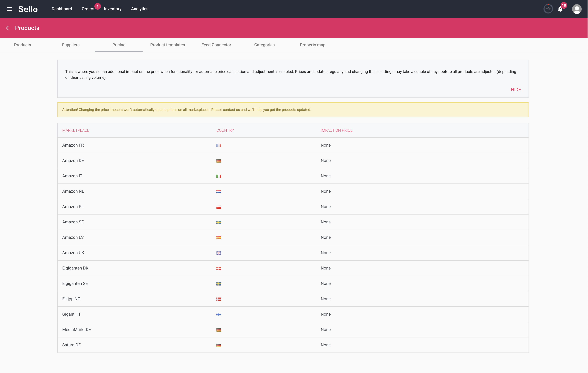Click the Dutch flag for Amazon NL

tap(219, 192)
